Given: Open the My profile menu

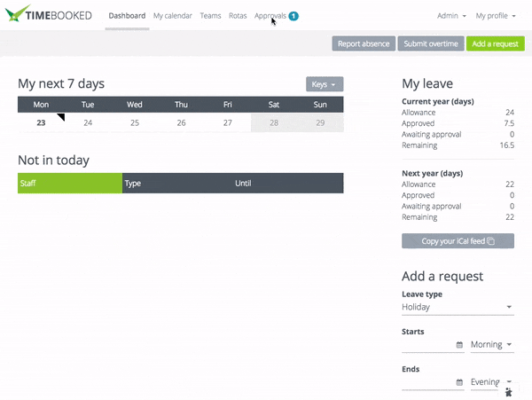Looking at the screenshot, I should pos(495,16).
